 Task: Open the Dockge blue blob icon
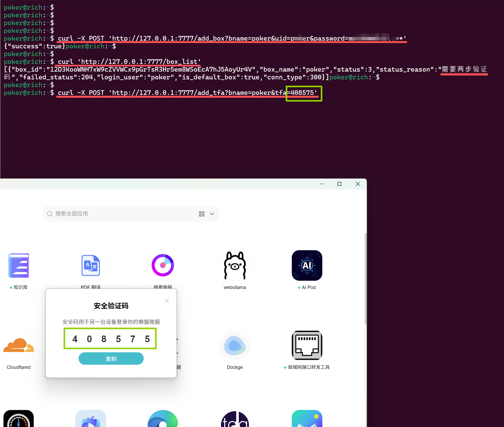235,345
